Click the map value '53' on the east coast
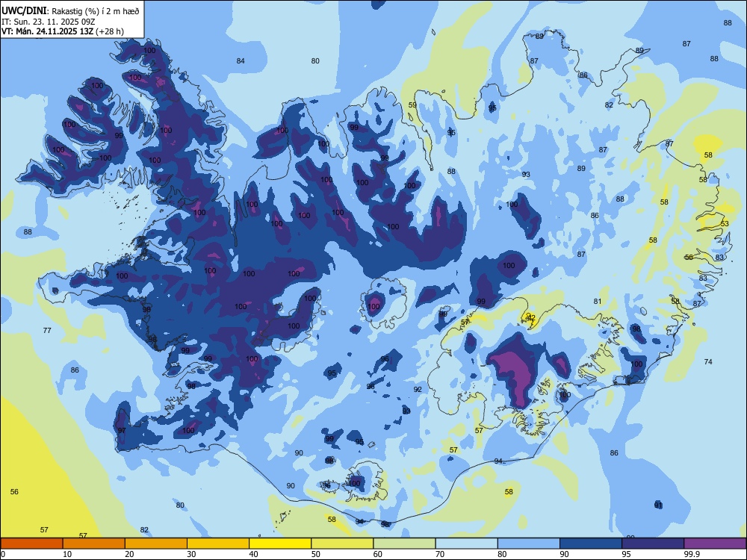The height and width of the screenshot is (560, 747). [725, 224]
